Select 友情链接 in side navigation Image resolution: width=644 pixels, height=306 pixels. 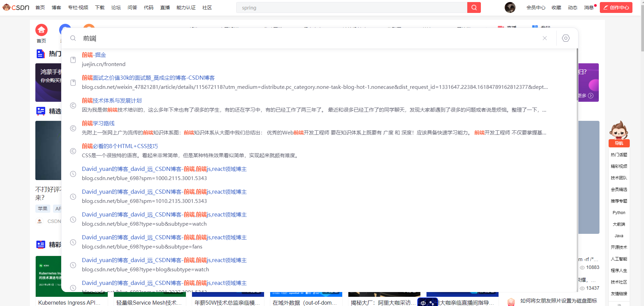(619, 294)
